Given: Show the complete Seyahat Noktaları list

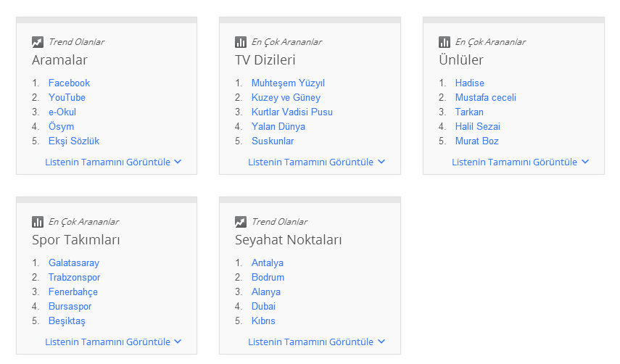Looking at the screenshot, I should tap(316, 342).
